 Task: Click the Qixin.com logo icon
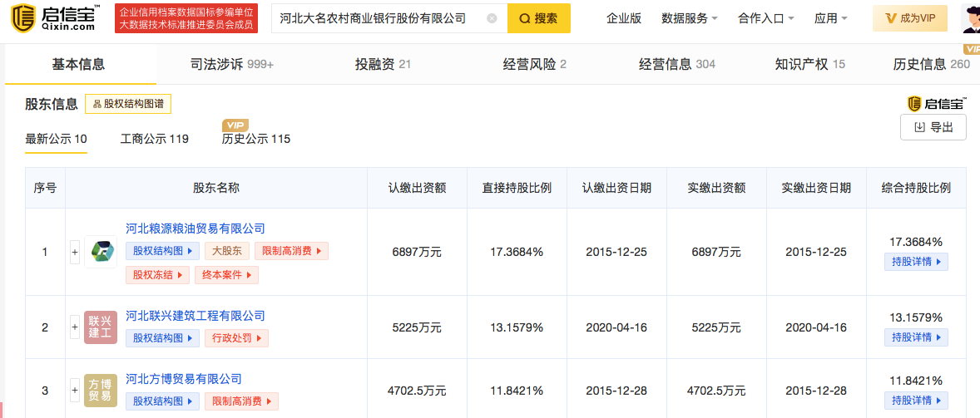click(x=25, y=17)
